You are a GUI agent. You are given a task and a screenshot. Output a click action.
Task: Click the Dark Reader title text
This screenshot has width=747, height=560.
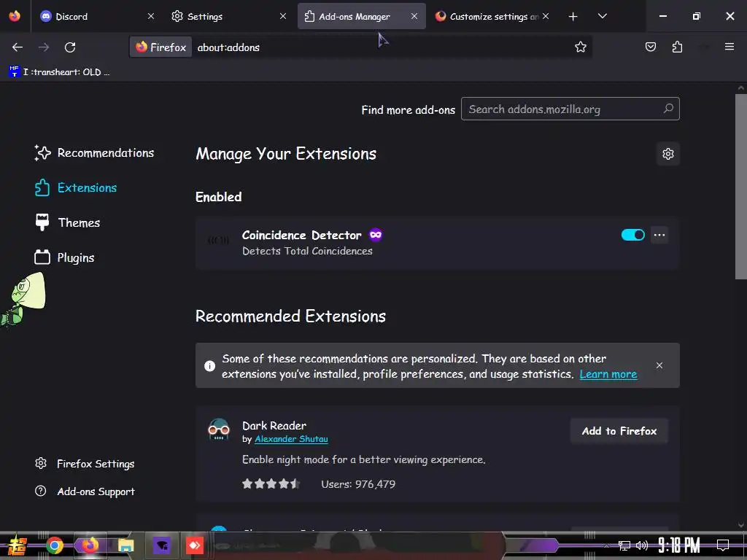coord(274,426)
